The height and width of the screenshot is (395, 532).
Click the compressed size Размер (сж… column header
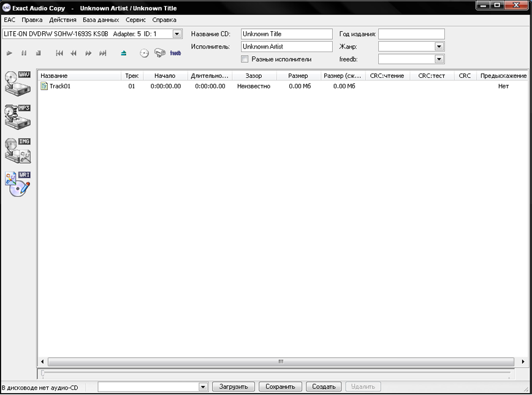point(343,75)
